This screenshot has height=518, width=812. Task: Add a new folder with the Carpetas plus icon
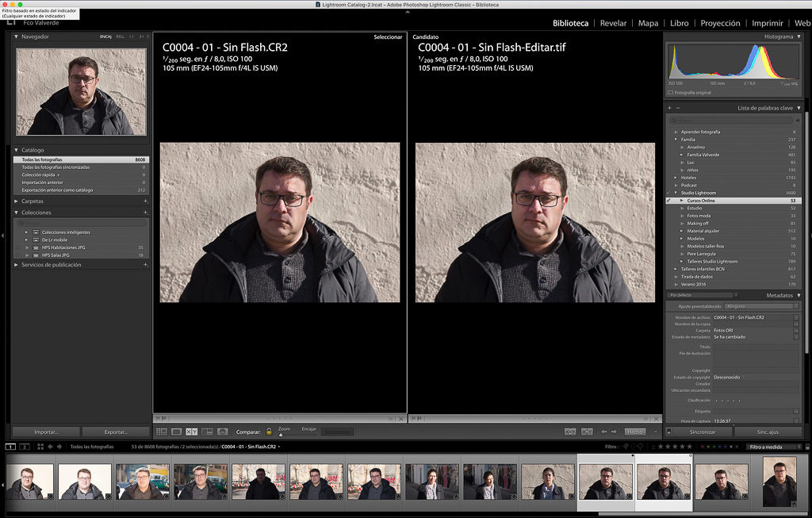coord(145,201)
